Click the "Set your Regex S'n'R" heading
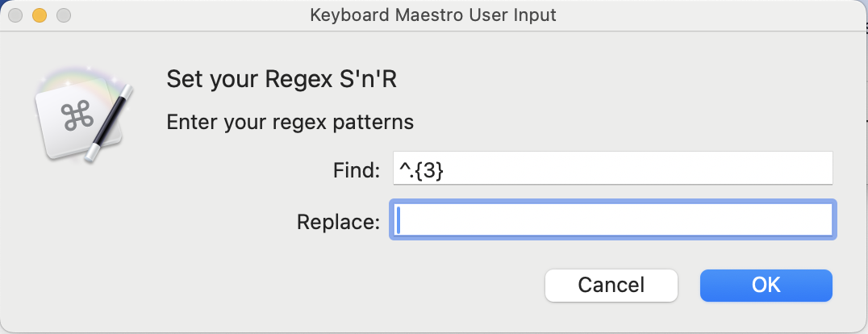The height and width of the screenshot is (334, 868). coord(281,79)
